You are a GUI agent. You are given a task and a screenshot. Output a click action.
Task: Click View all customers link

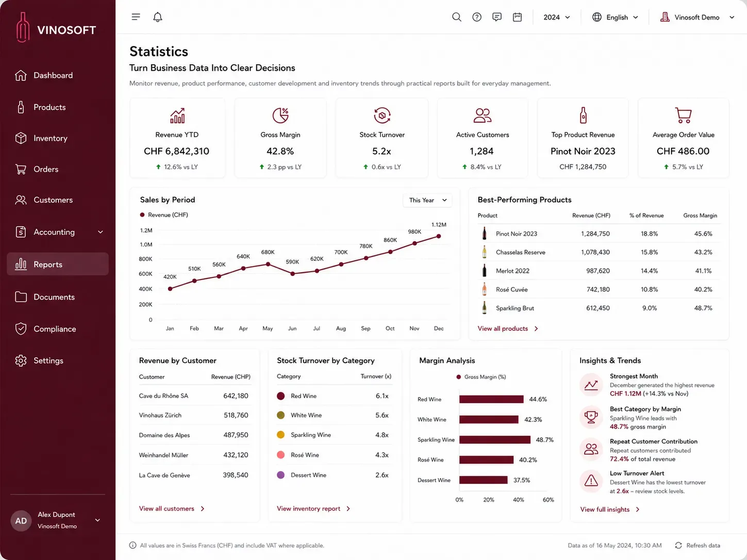coord(172,508)
